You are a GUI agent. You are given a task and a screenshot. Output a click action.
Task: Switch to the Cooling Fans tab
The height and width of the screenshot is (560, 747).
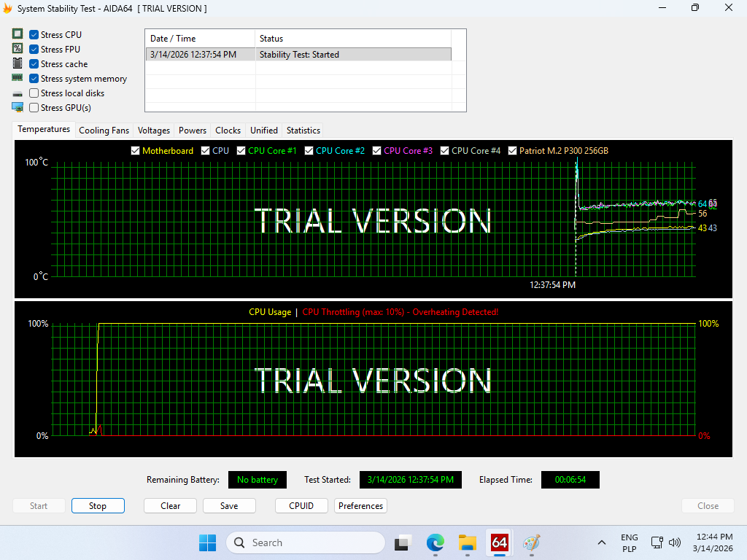pyautogui.click(x=104, y=130)
